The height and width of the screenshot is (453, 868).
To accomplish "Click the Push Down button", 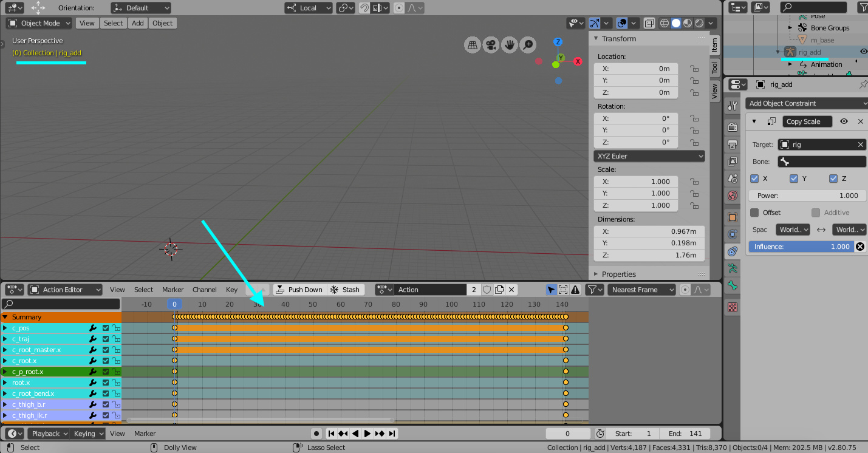I will pos(299,290).
